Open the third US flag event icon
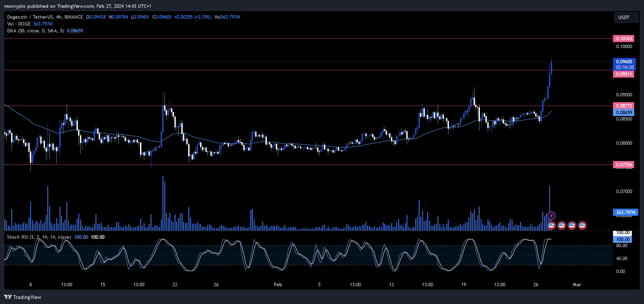Image resolution: width=644 pixels, height=304 pixels. (572, 226)
